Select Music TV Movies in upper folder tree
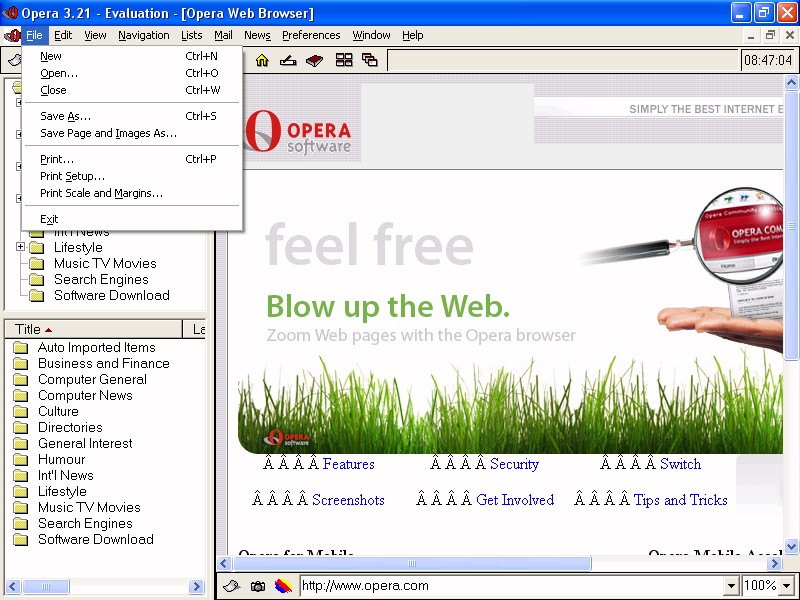 (x=105, y=263)
